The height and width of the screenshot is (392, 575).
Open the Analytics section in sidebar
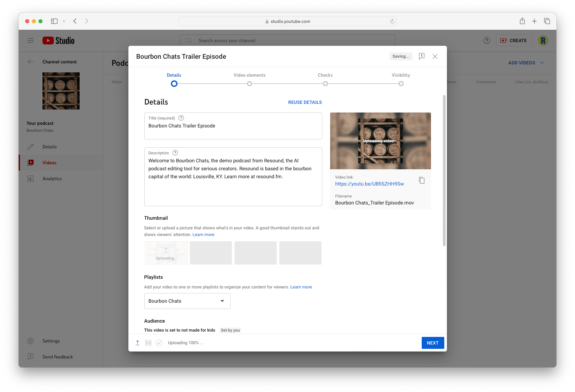click(x=52, y=179)
